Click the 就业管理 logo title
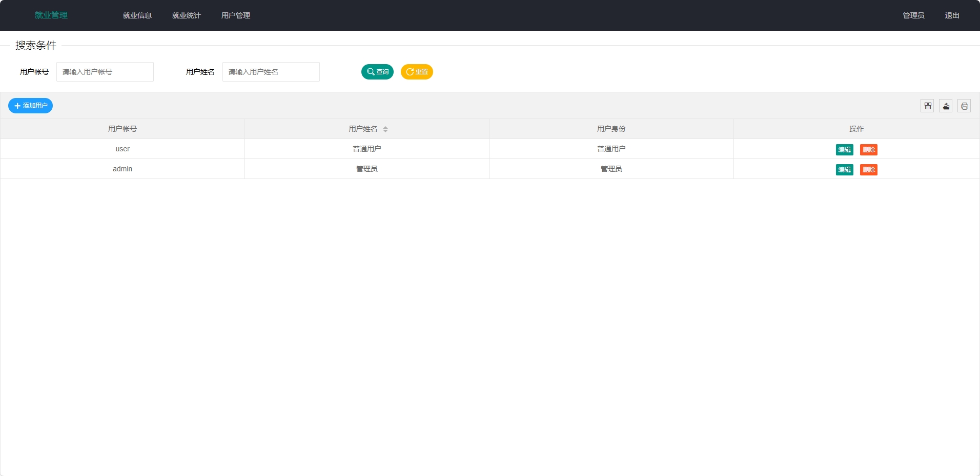Screen dimensions: 980x476 pos(51,15)
